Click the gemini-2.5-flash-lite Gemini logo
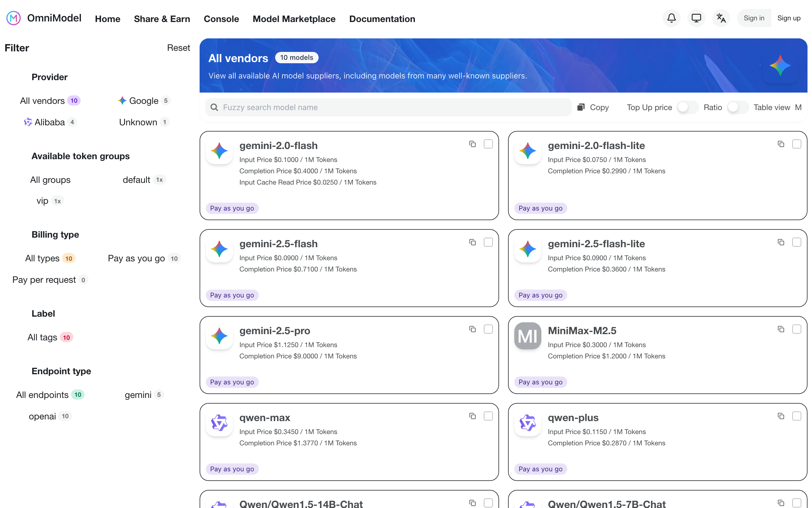 pos(528,249)
